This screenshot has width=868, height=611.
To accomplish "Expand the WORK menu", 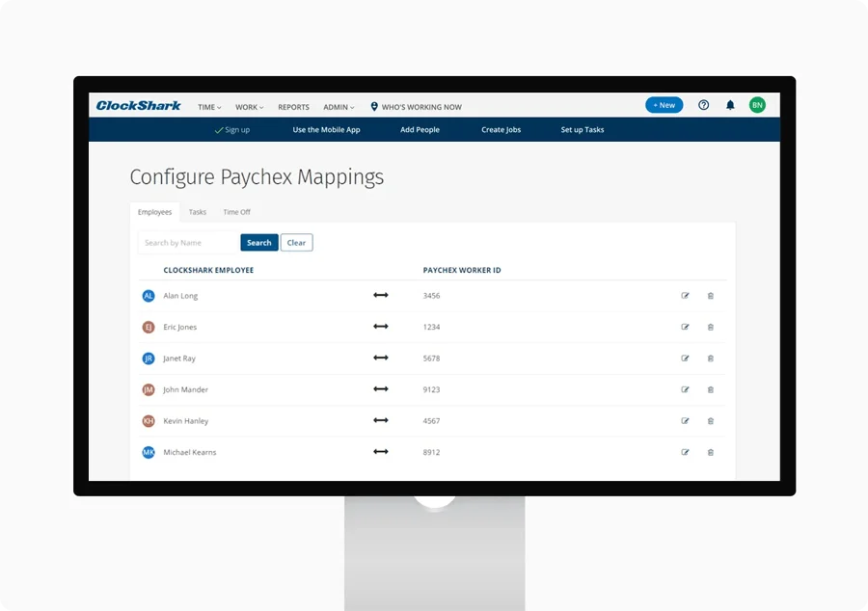I will (249, 107).
